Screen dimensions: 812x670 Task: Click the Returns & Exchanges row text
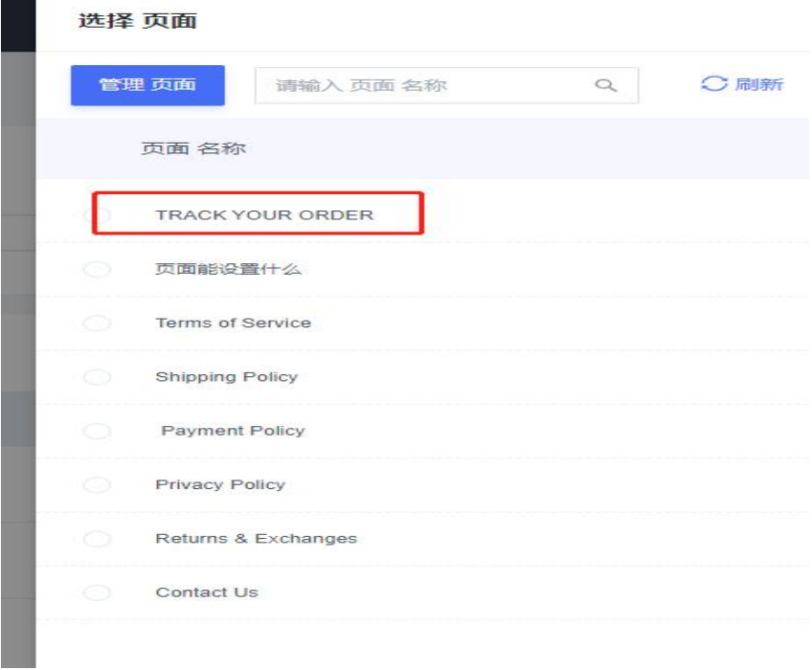click(256, 539)
